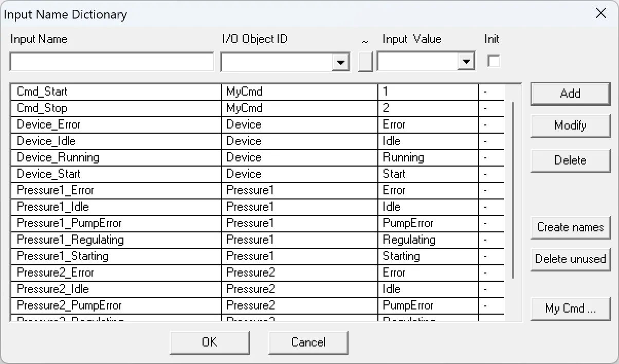Click the Modify button
The width and height of the screenshot is (619, 364).
570,125
